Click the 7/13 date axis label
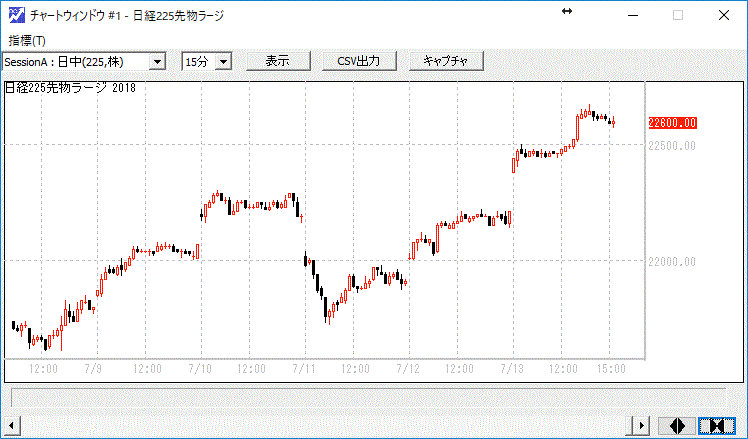The height and width of the screenshot is (439, 748). click(x=512, y=369)
